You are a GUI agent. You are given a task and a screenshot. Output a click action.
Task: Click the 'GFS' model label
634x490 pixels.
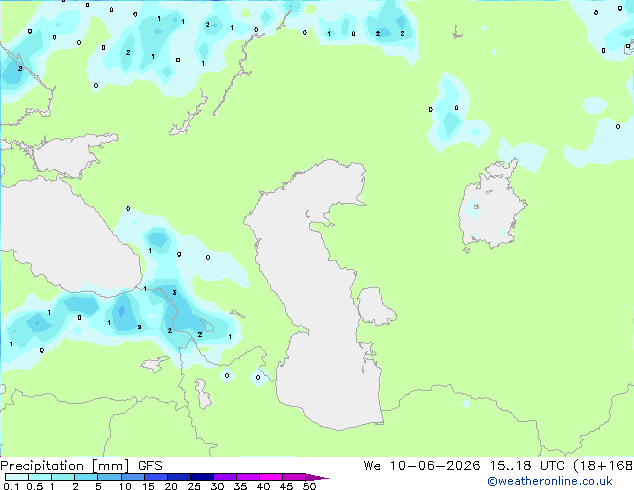point(150,466)
